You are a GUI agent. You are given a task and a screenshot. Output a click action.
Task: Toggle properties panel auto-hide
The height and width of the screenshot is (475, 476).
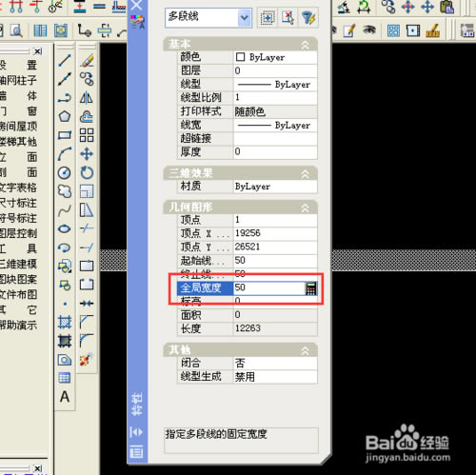coord(136,432)
